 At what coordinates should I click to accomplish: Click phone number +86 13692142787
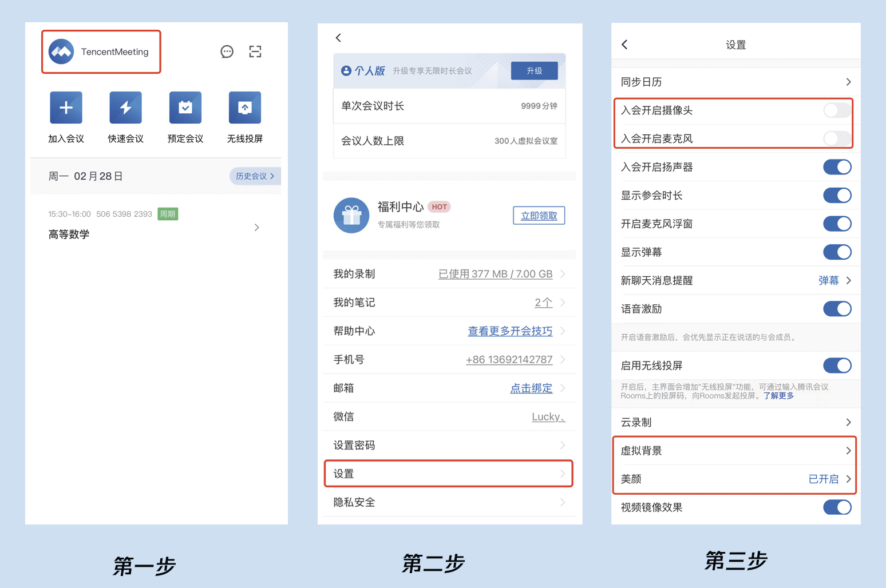[509, 360]
